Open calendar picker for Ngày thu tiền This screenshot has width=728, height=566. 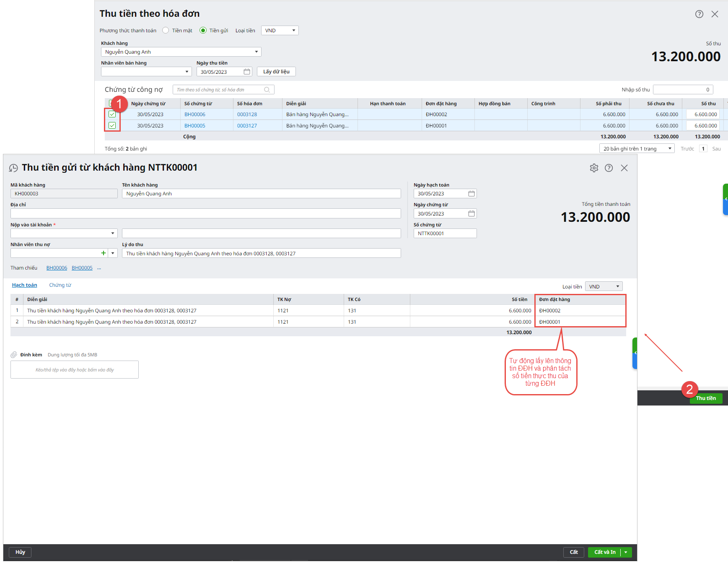point(247,72)
